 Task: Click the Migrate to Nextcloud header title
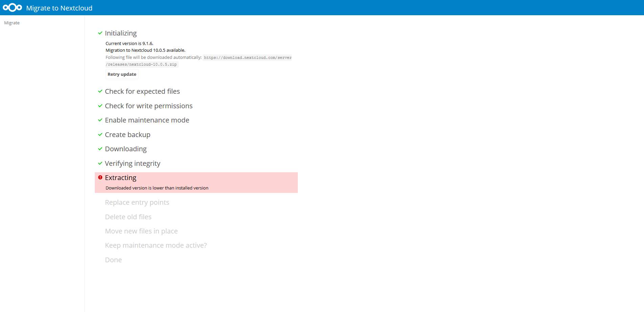coord(59,8)
